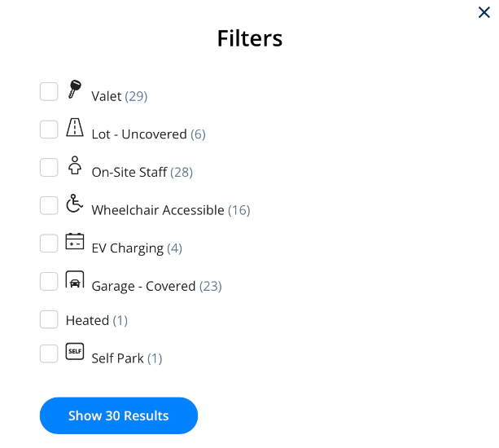Toggle the EV Charging checkbox
The image size is (499, 448).
click(x=49, y=244)
